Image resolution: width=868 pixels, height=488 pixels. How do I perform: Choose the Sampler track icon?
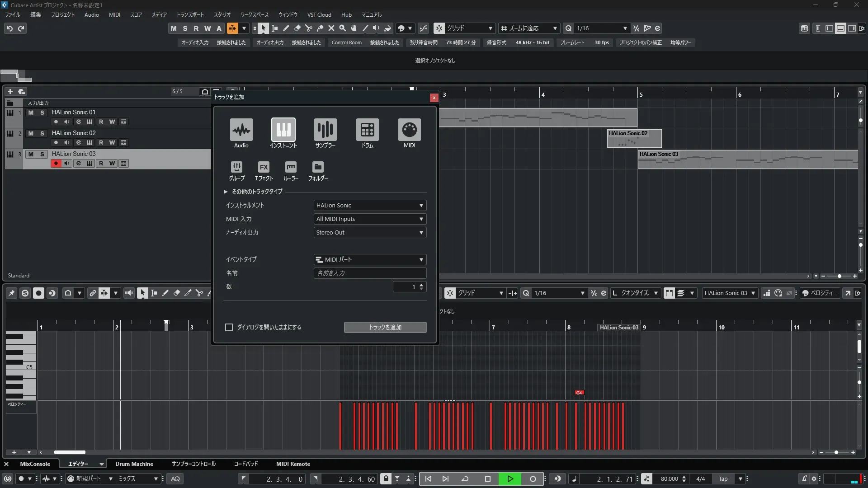(x=325, y=130)
